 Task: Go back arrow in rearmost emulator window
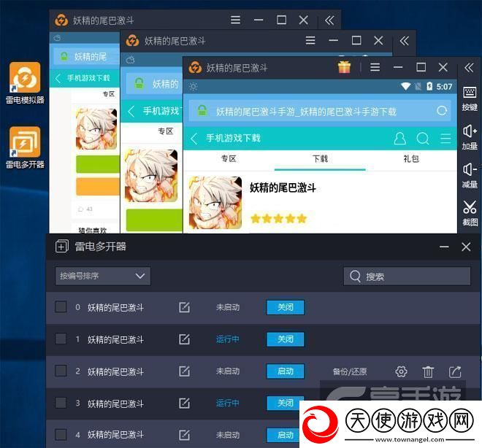[58, 78]
